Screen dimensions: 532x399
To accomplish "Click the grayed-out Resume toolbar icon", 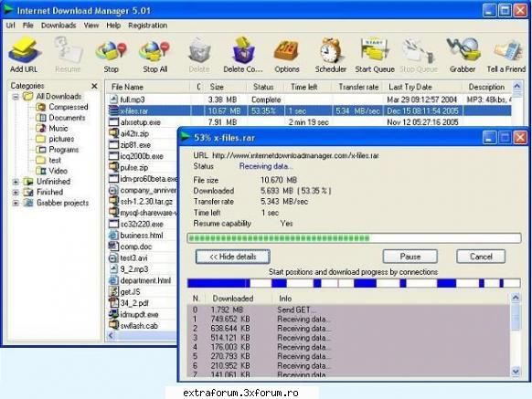I will coord(69,50).
